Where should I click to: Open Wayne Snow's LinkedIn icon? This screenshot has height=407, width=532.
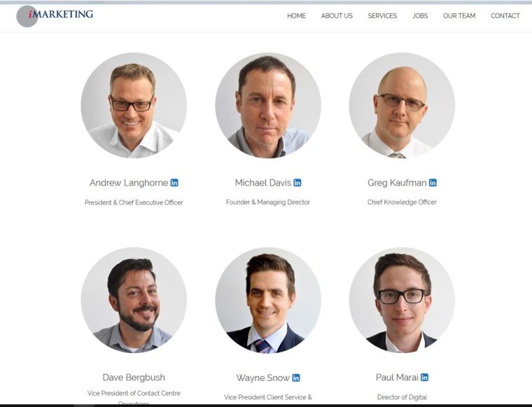(x=296, y=378)
